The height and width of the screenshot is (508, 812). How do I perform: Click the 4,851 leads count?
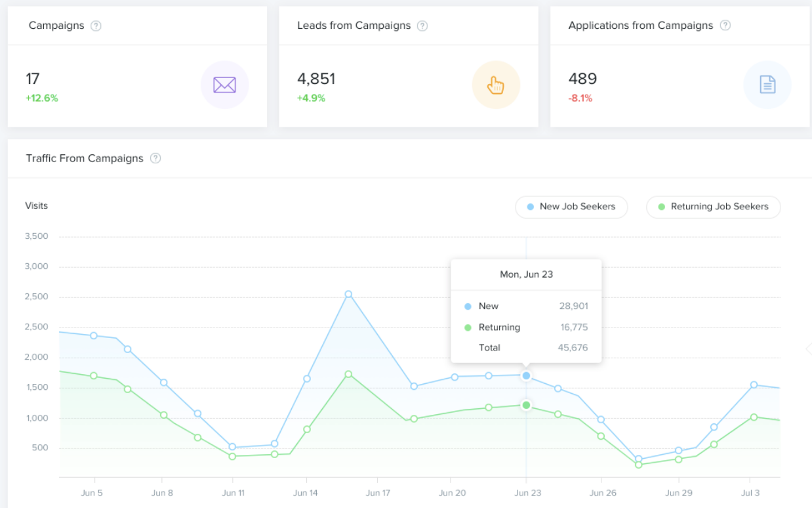pos(316,79)
